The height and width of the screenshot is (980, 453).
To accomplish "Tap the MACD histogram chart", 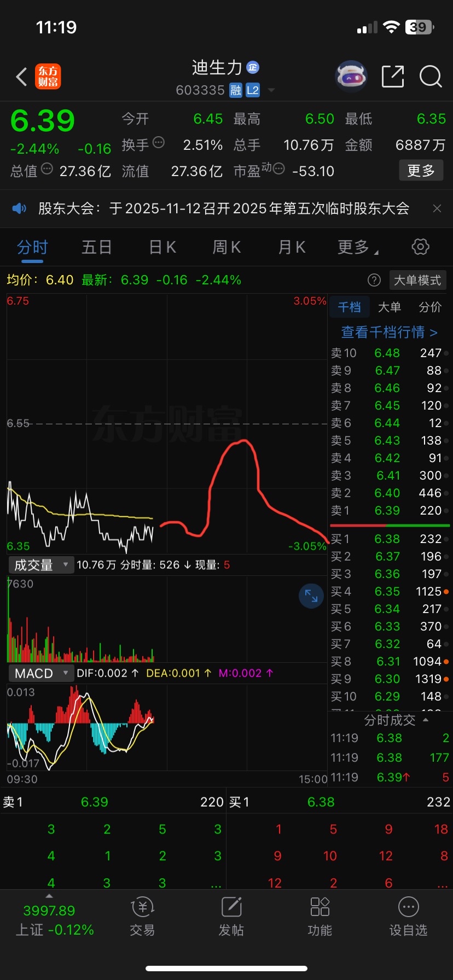I will coord(167,727).
